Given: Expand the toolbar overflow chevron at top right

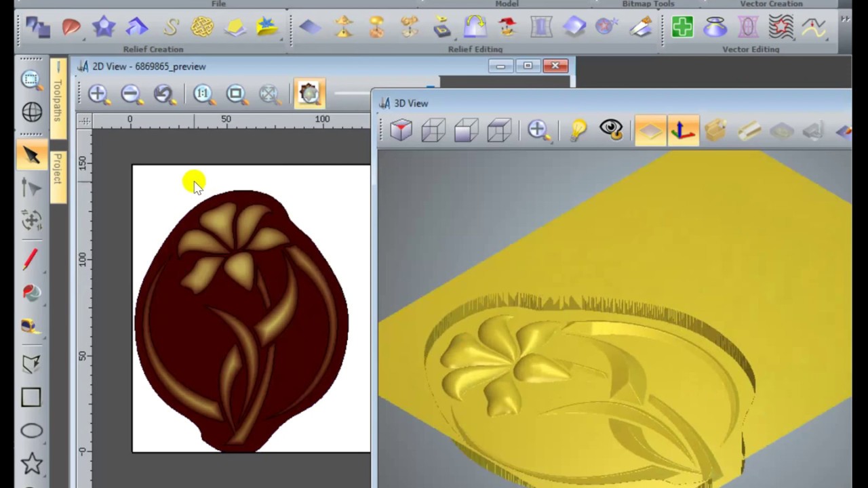Looking at the screenshot, I should tap(845, 20).
